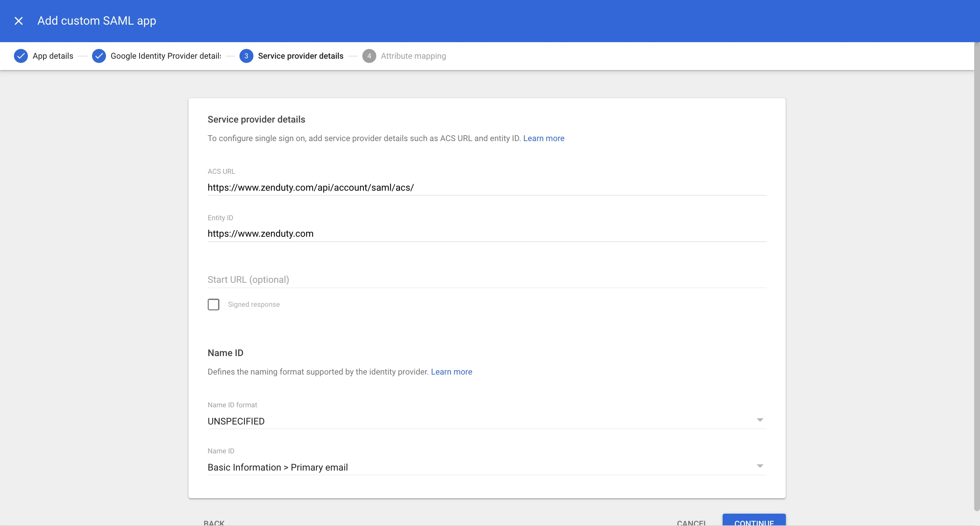Go to Google Identity Provider details step

tap(166, 56)
